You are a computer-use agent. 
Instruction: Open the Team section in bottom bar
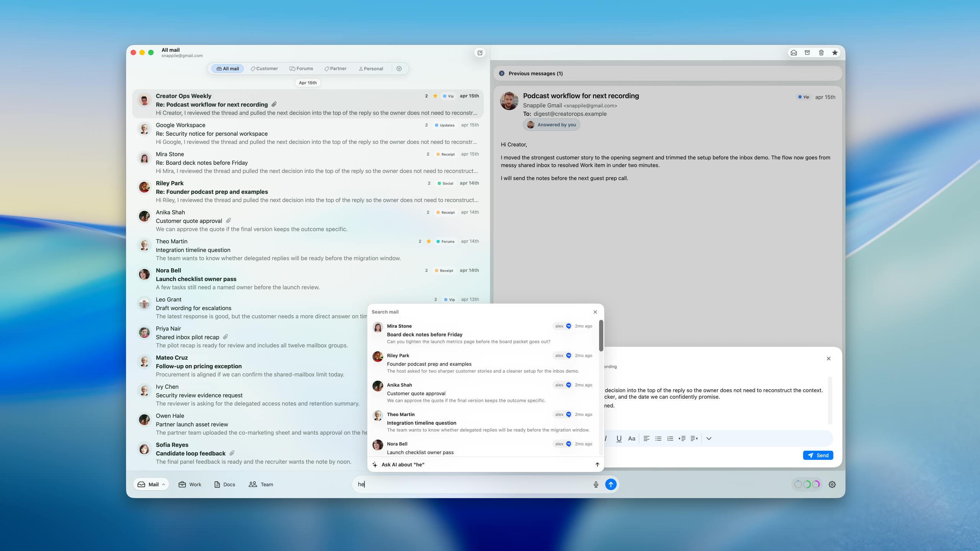[x=261, y=484]
